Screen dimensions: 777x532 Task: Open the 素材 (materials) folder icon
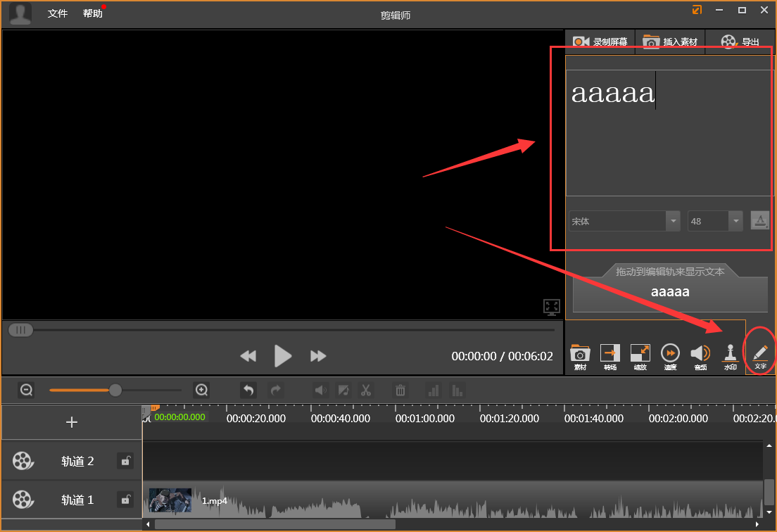580,356
